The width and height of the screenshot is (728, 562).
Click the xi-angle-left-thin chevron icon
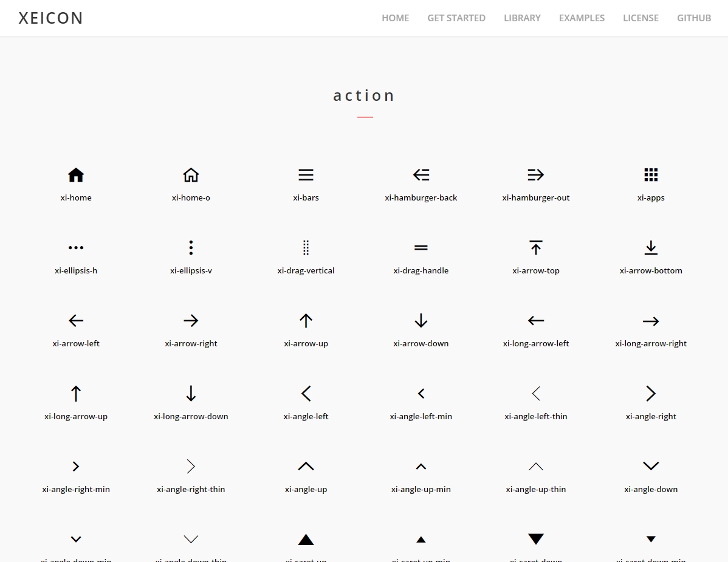point(536,394)
